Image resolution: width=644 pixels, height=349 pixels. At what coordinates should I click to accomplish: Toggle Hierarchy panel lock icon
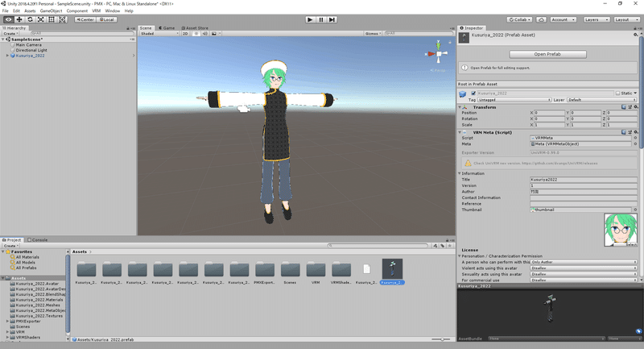point(128,28)
